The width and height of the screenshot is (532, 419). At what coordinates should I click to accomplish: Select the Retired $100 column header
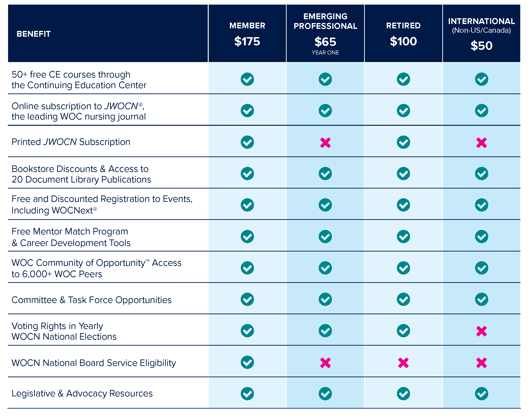[403, 34]
